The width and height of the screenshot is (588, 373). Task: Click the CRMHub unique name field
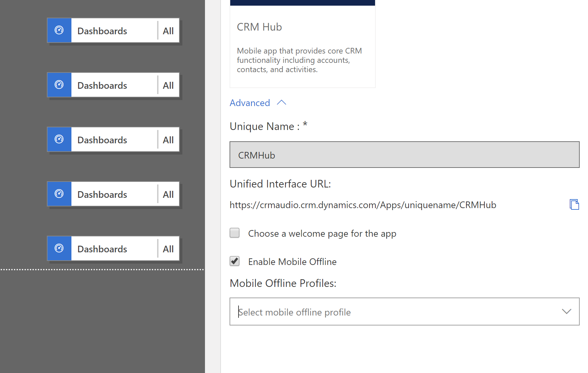pos(404,154)
